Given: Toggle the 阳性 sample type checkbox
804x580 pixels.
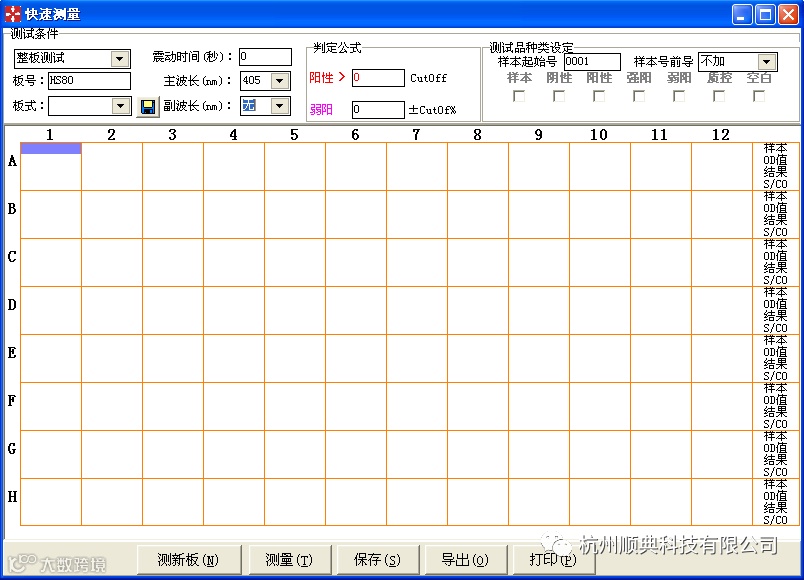Looking at the screenshot, I should (x=599, y=96).
